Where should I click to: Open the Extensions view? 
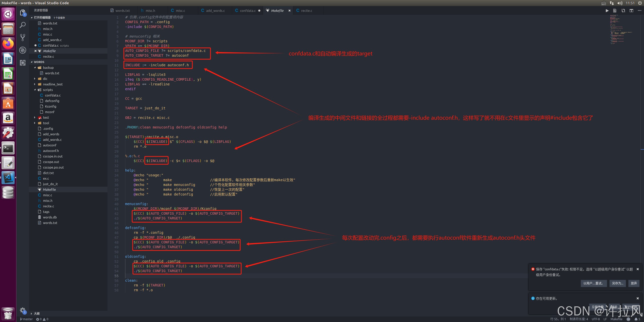point(23,63)
